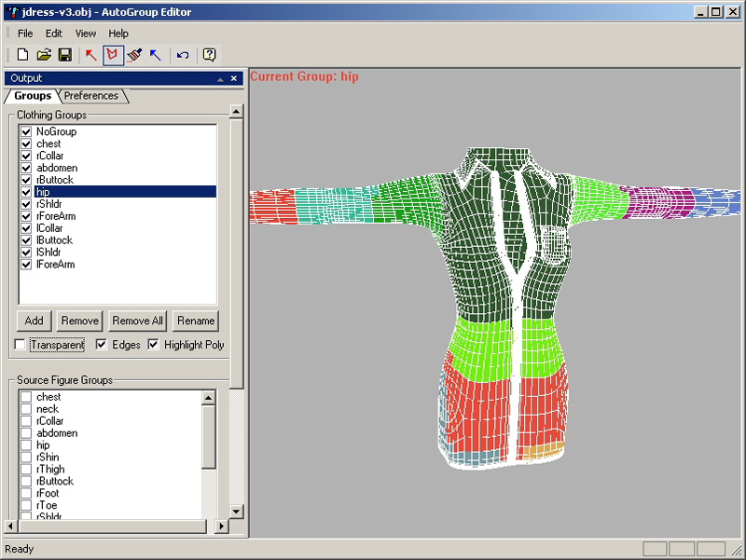Create a new file with toolbar icon
The image size is (746, 560).
[22, 55]
